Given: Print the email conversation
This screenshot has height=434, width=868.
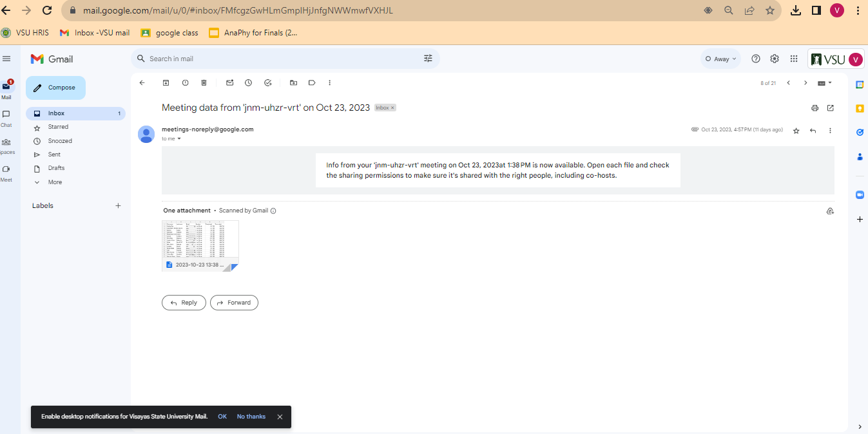Looking at the screenshot, I should coord(815,108).
